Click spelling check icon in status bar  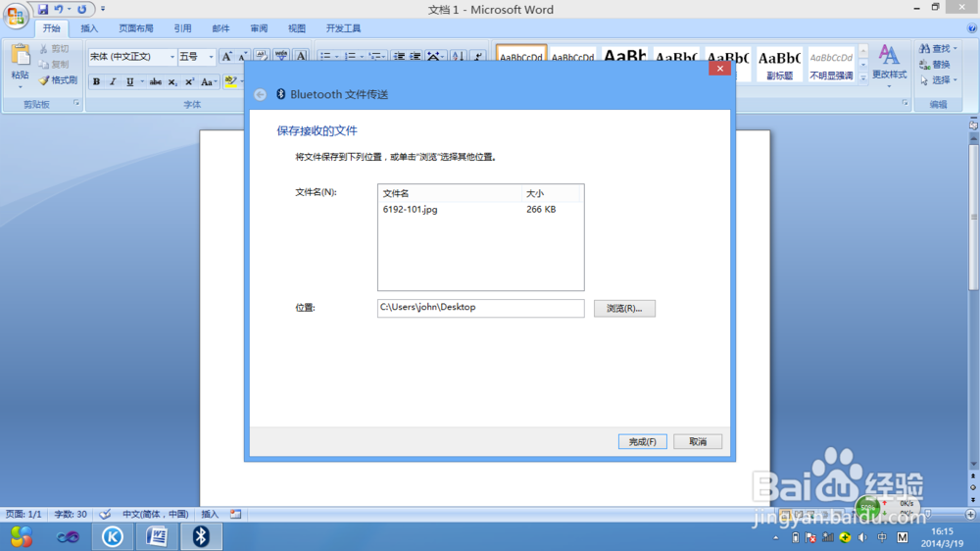click(x=105, y=514)
